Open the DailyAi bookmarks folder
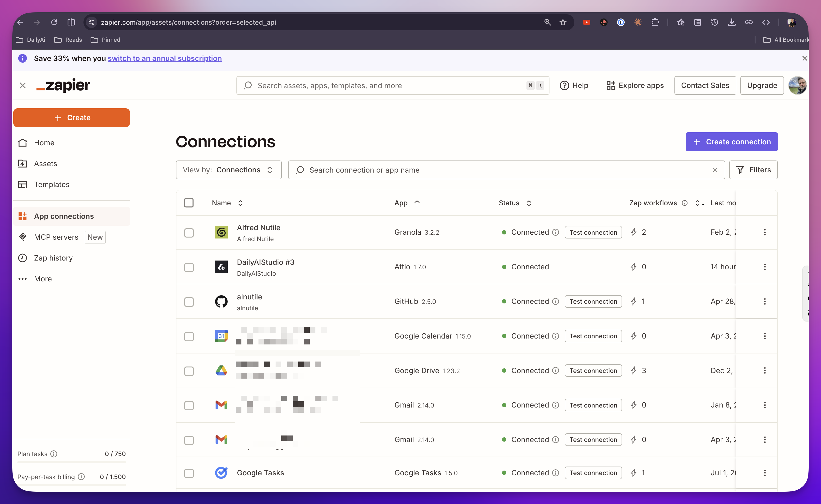This screenshot has width=821, height=504. tap(31, 40)
